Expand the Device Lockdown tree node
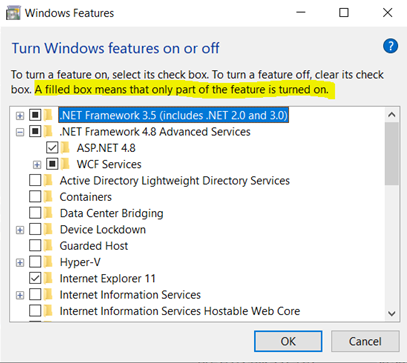This screenshot has width=407, height=363. coord(20,230)
